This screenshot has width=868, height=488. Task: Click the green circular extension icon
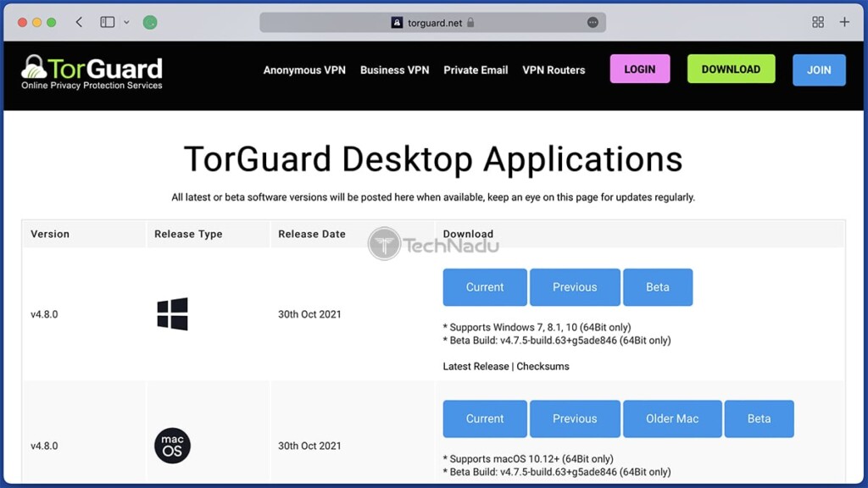click(x=150, y=22)
